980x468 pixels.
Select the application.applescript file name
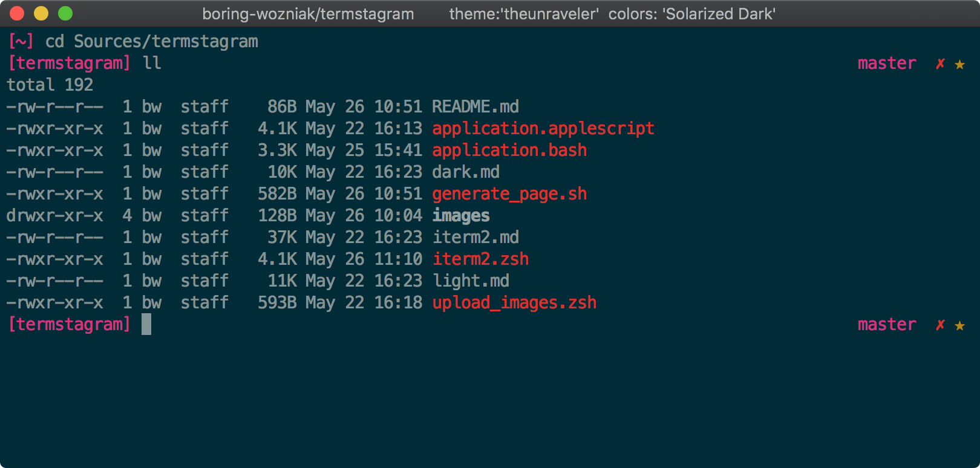click(543, 129)
